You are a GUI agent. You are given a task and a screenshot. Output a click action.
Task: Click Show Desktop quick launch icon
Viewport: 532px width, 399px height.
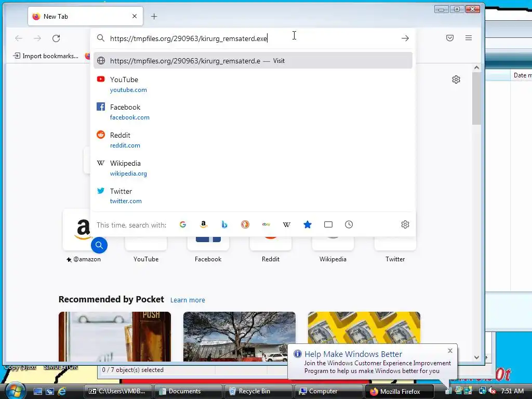tap(37, 391)
